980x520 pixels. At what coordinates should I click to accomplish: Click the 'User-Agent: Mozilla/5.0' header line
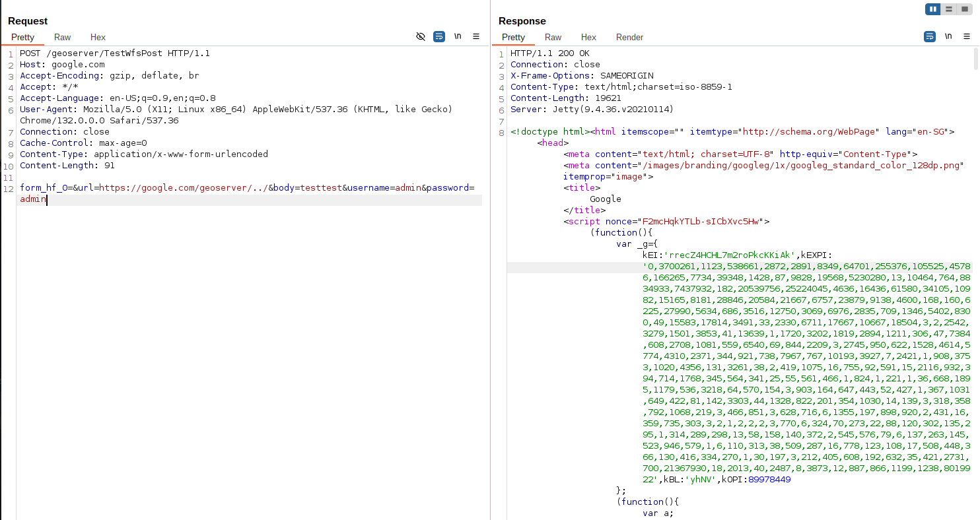(236, 110)
